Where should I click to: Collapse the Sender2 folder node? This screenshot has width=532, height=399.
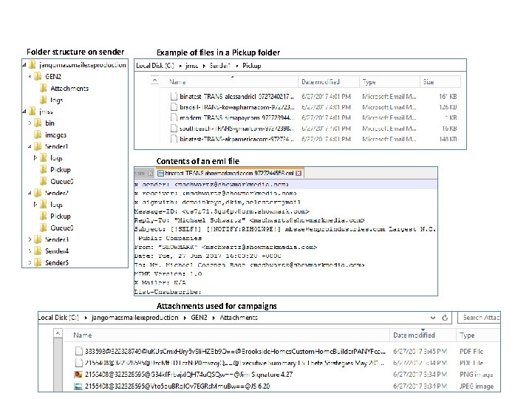tap(30, 193)
